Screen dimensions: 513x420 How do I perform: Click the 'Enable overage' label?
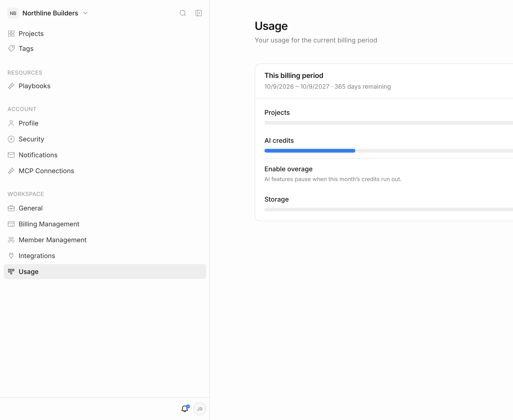tap(288, 169)
